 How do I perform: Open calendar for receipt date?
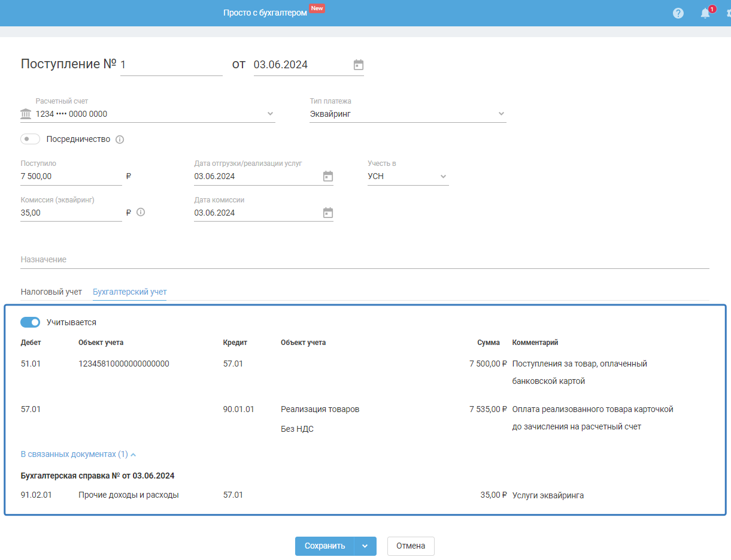(358, 65)
